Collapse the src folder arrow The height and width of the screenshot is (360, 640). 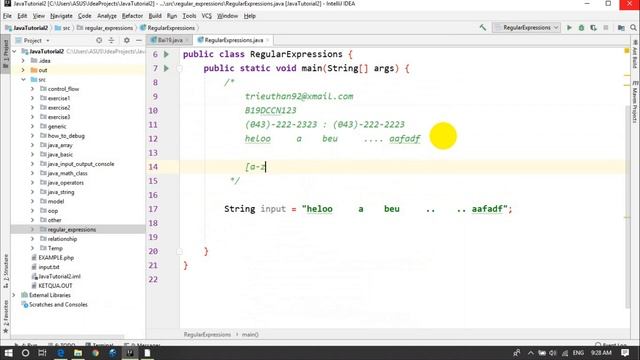(x=23, y=80)
